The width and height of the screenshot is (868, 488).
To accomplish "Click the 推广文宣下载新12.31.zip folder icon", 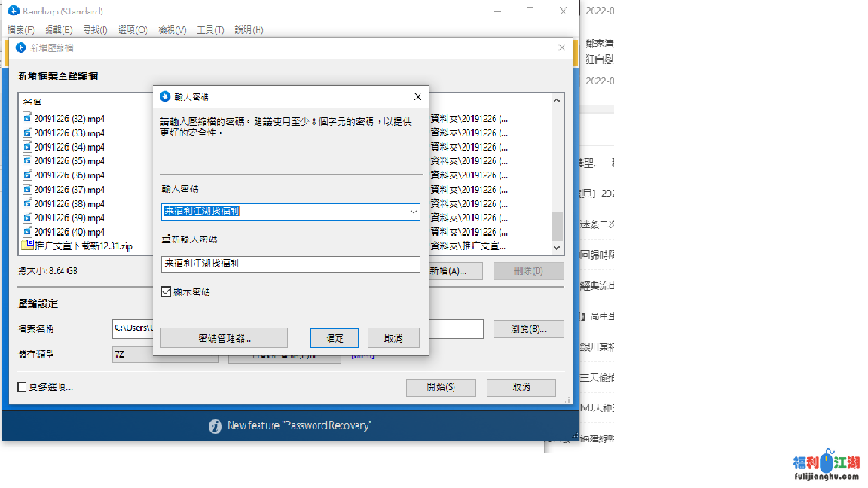I will click(27, 246).
